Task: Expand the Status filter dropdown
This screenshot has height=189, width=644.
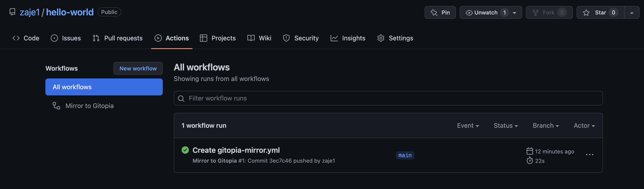Action: (x=506, y=125)
